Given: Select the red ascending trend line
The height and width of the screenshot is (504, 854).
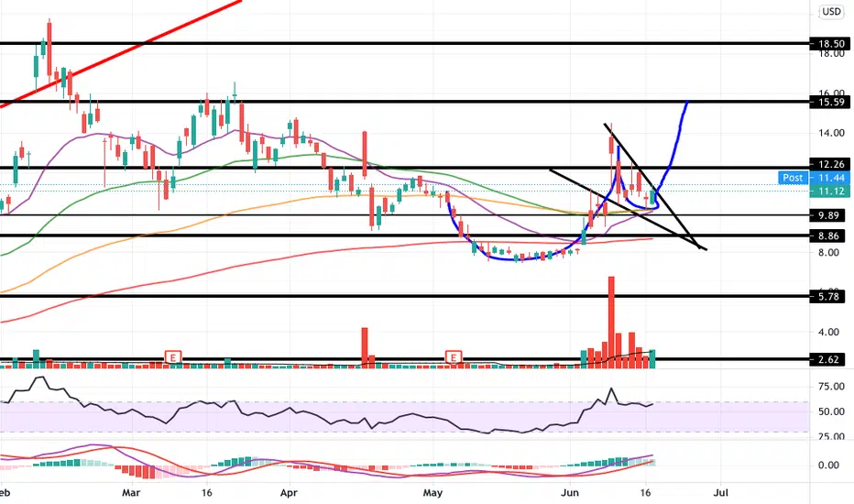Looking at the screenshot, I should point(120,53).
